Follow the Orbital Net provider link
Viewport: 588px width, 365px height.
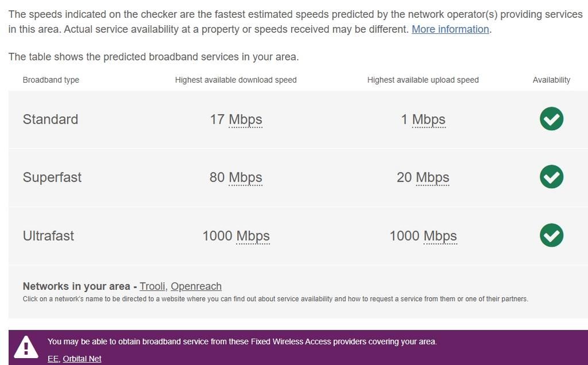tap(82, 359)
